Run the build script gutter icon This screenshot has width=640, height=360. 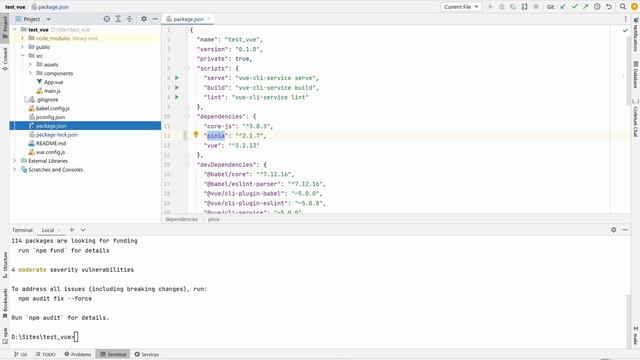177,87
